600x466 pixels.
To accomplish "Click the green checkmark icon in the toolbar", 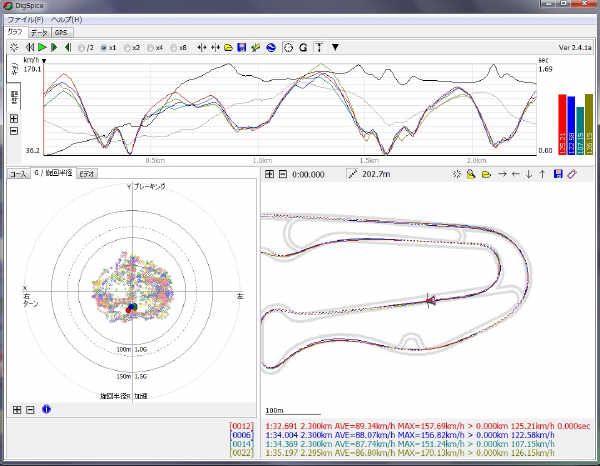I will click(x=255, y=47).
